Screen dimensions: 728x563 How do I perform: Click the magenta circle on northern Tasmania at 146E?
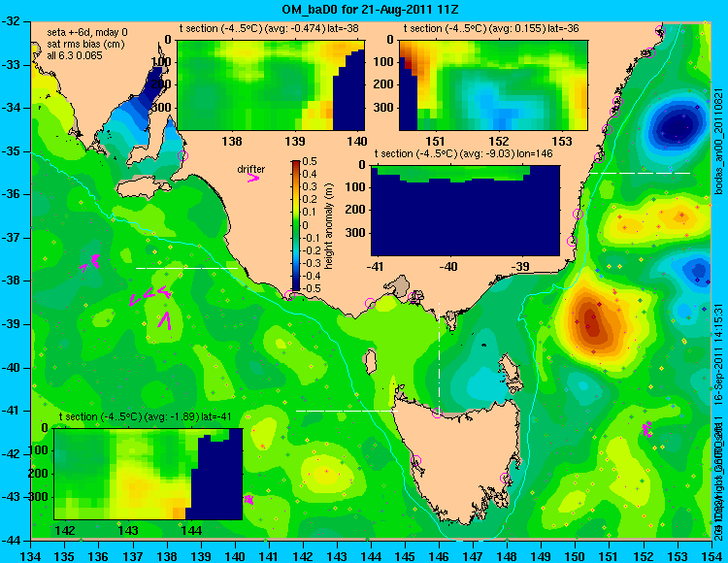click(437, 414)
